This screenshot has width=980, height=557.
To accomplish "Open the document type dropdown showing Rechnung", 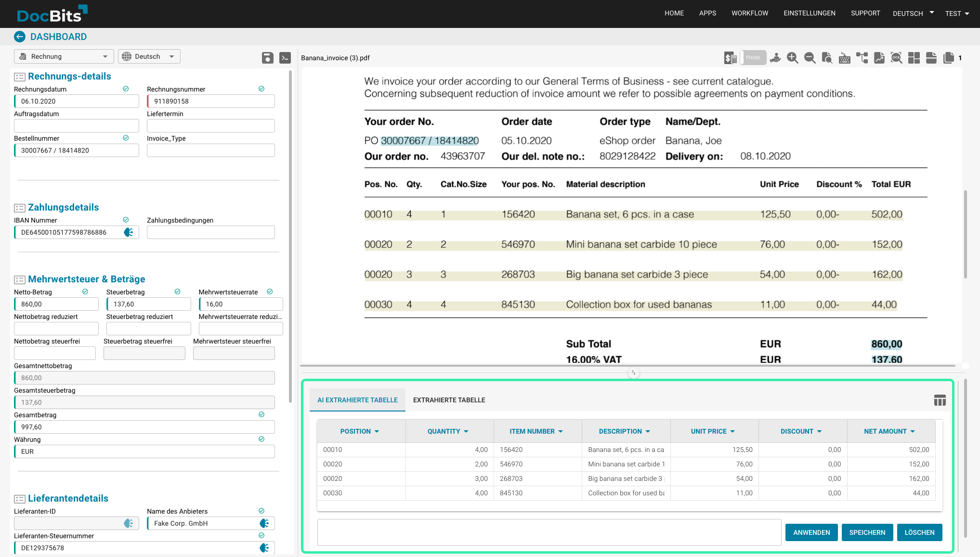I will [x=64, y=56].
